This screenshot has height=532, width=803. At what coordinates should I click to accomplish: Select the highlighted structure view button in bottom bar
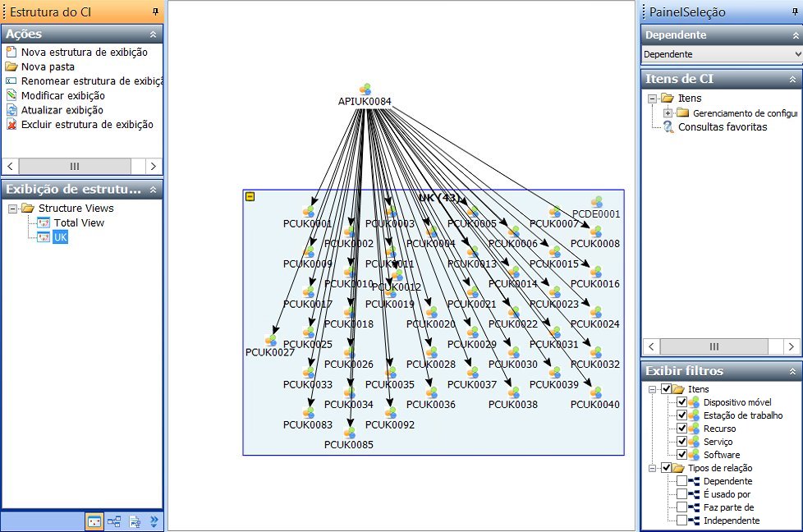94,522
